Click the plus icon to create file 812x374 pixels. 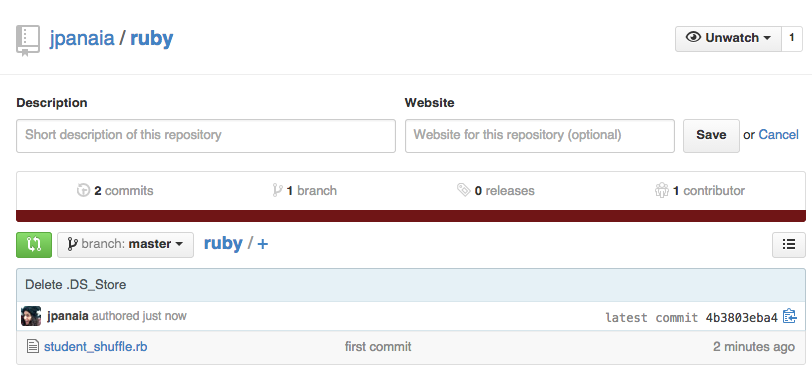pos(263,244)
